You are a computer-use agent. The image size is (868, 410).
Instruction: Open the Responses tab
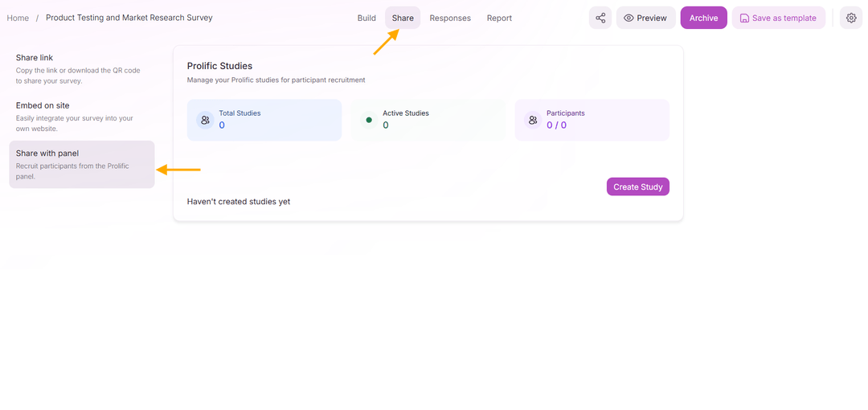pyautogui.click(x=450, y=18)
